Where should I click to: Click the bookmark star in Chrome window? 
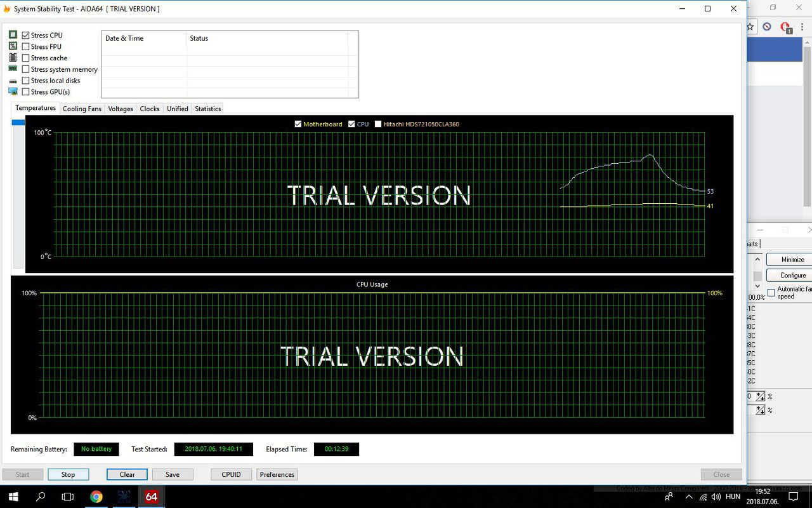click(x=750, y=27)
